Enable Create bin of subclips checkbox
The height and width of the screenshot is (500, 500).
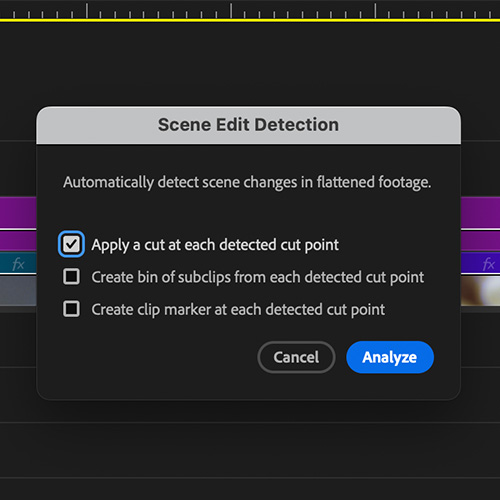[x=71, y=277]
